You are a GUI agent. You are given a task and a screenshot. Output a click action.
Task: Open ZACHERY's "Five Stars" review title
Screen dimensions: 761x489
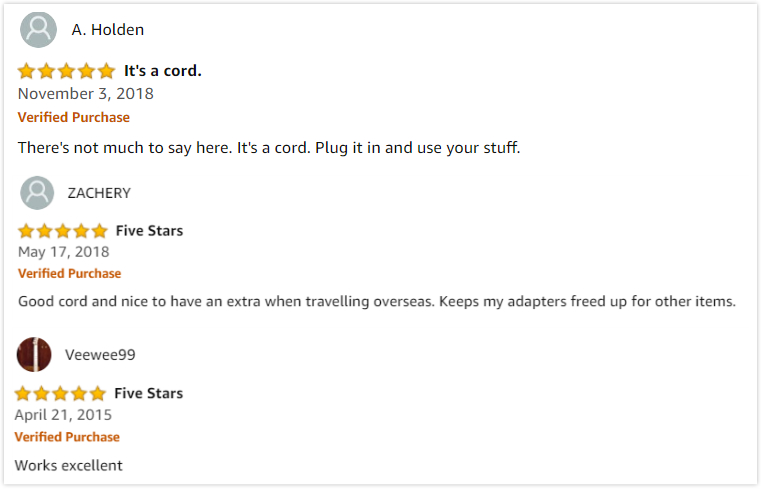(149, 231)
